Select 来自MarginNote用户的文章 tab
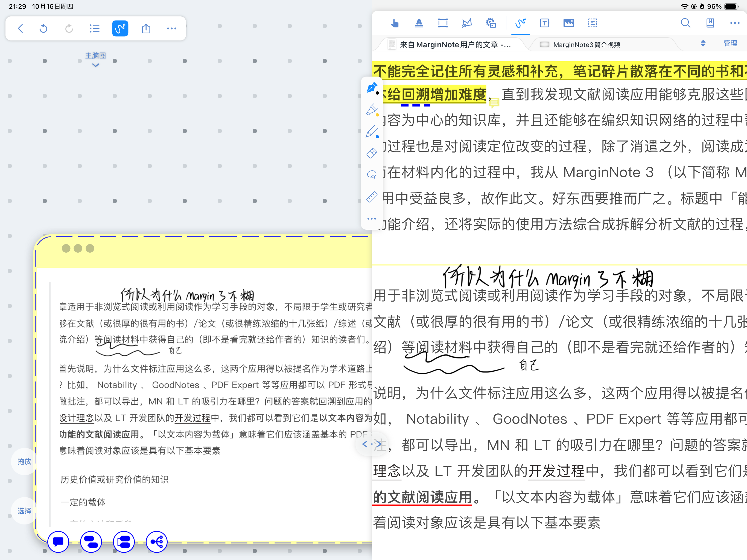747x560 pixels. [454, 45]
